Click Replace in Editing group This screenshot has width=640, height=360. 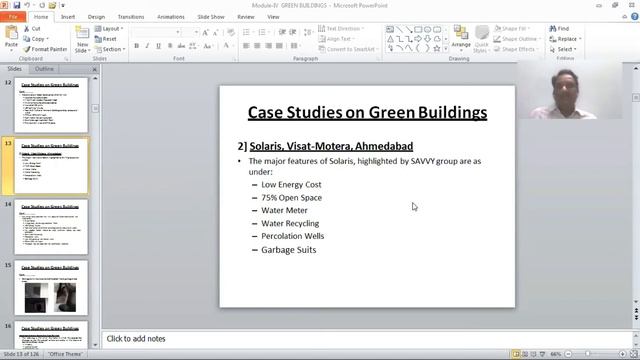[565, 39]
